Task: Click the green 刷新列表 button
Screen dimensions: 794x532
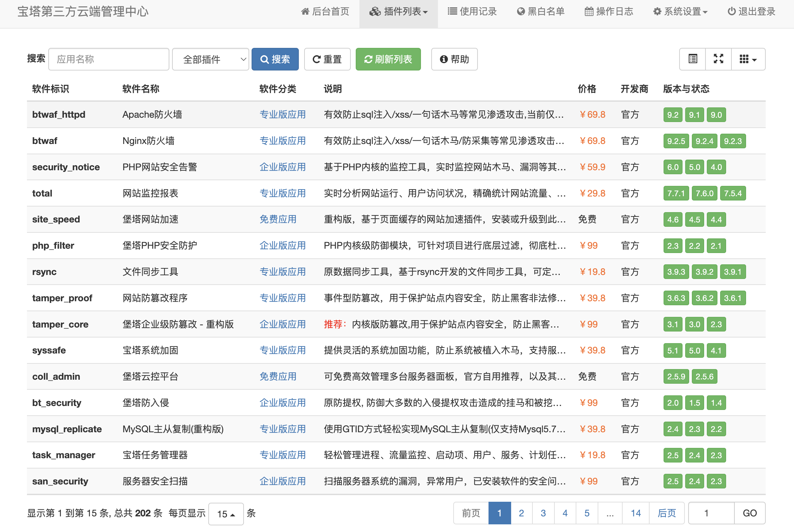Action: pos(388,59)
